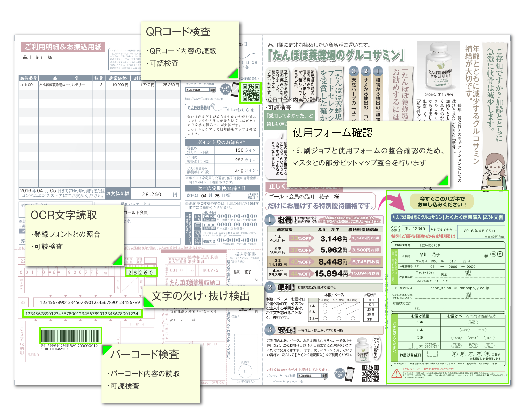
Task: Click the スマホもOK! badge in the ad footer
Action: coord(340,373)
